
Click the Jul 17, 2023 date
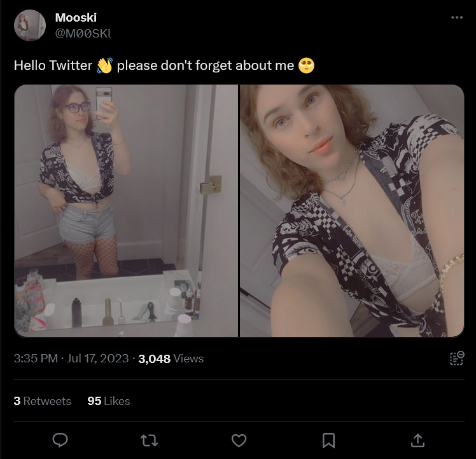[98, 359]
